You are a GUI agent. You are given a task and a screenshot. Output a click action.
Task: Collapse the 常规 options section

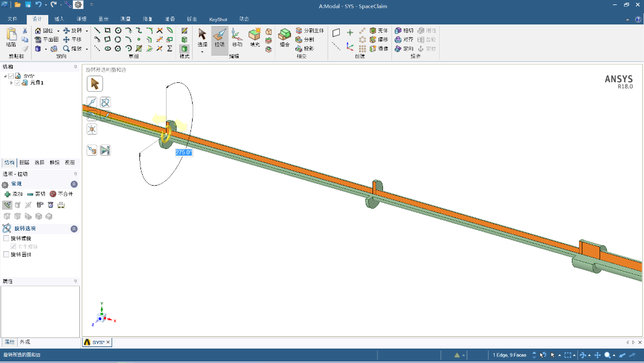[74, 184]
